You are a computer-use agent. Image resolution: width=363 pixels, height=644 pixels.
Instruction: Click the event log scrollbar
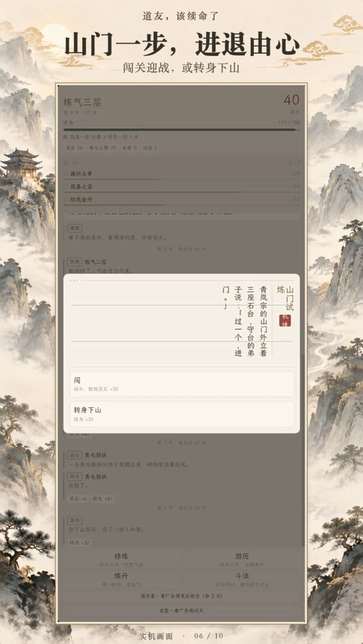point(303,450)
